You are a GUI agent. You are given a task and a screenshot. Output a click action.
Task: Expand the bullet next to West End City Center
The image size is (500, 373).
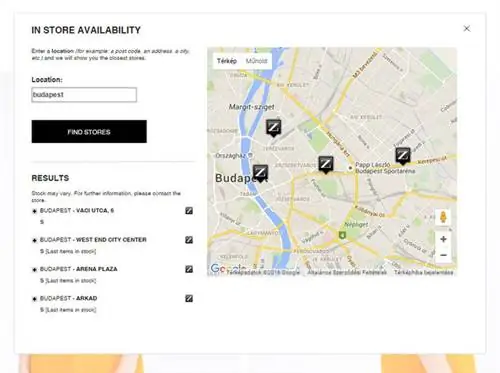34,240
